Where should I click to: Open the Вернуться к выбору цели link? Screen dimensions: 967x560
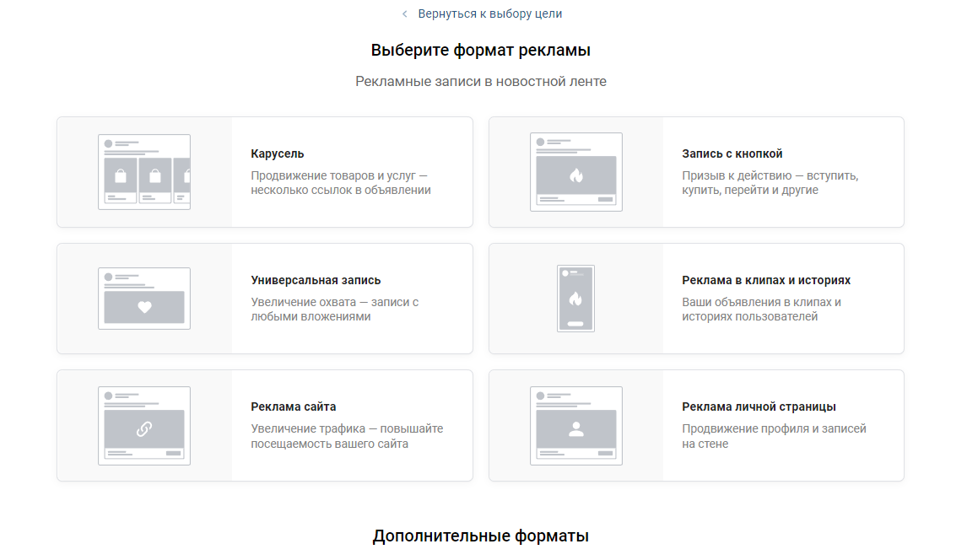[x=489, y=13]
